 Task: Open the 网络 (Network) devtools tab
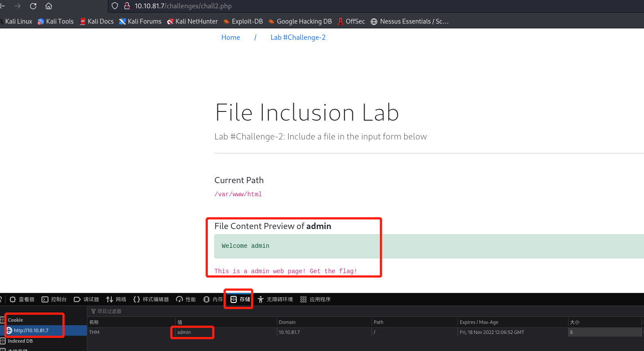click(x=116, y=299)
